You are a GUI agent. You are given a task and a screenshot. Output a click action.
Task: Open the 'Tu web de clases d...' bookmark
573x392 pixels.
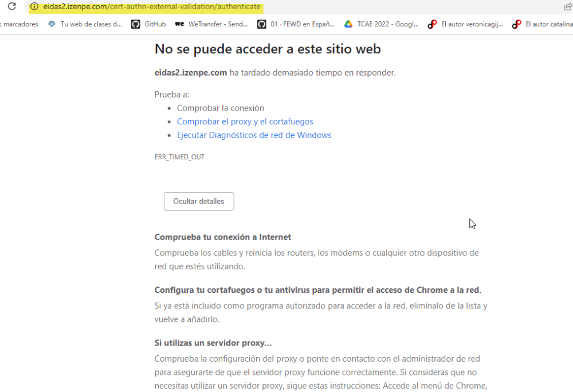85,24
